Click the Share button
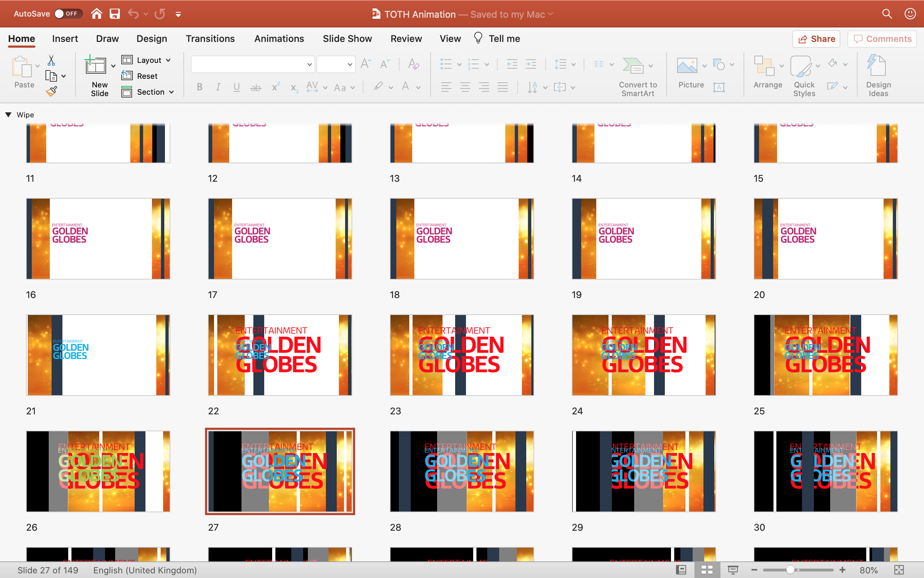Image resolution: width=924 pixels, height=578 pixels. (816, 39)
